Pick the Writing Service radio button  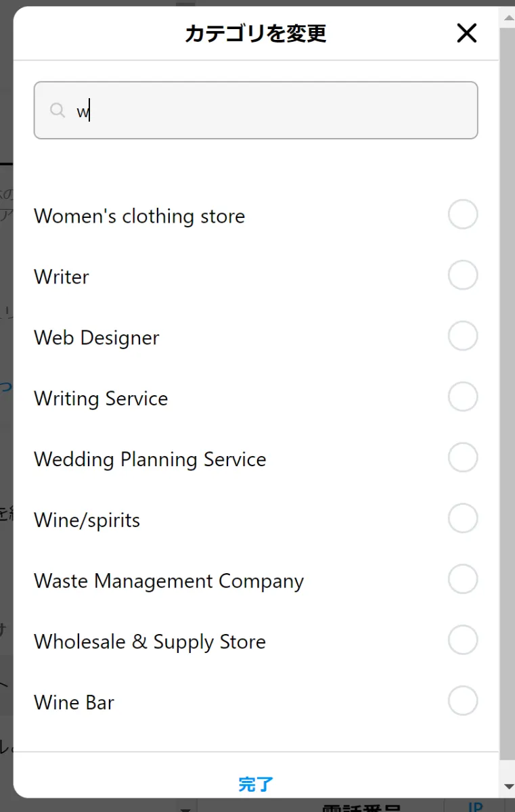click(463, 397)
